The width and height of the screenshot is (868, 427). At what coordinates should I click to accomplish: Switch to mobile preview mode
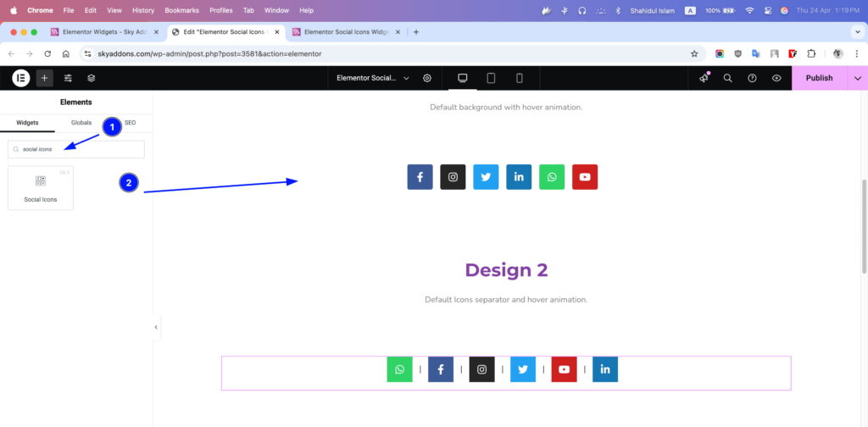[x=520, y=78]
